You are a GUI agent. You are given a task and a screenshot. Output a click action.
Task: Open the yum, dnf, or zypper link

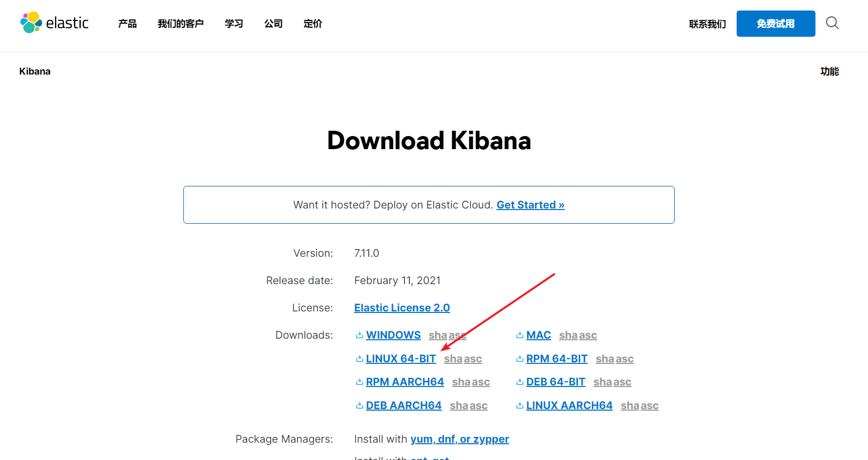pos(460,439)
